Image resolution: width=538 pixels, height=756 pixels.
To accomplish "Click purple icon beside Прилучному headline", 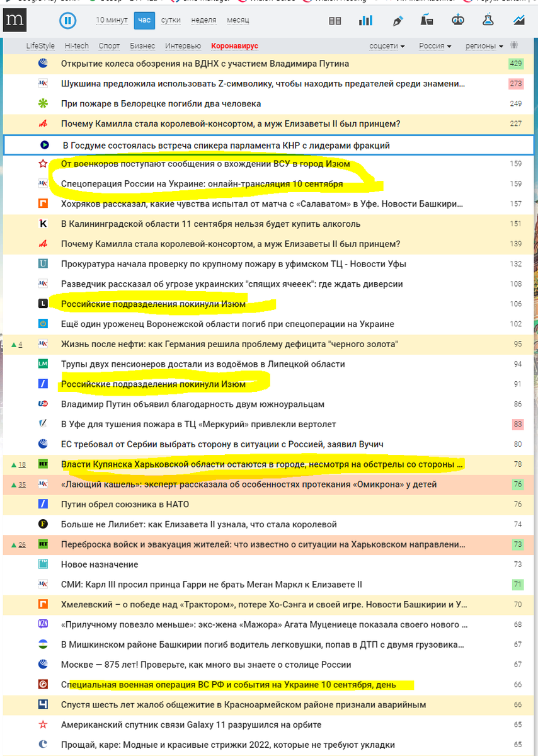I will point(43,624).
